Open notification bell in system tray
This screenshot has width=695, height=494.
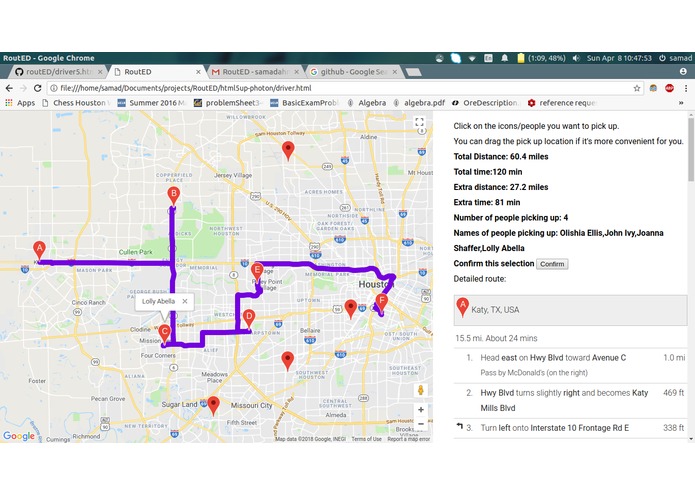tap(504, 58)
